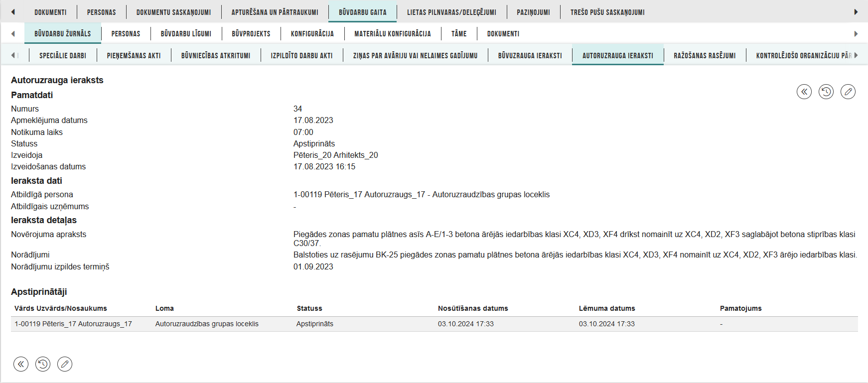Click the Statuss column header in table
868x383 pixels.
pos(309,308)
